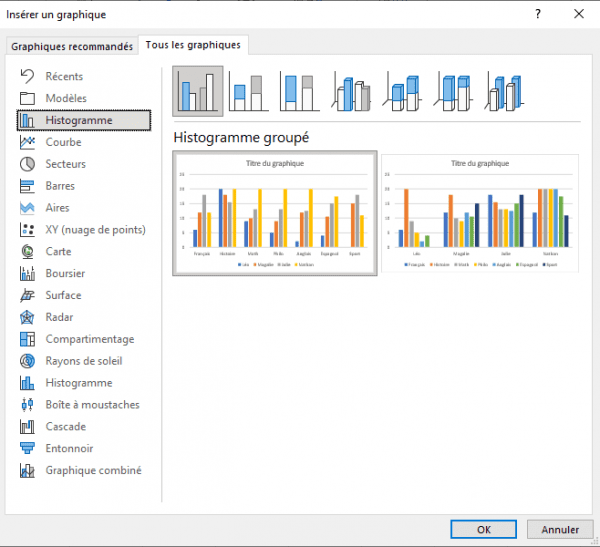Viewport: 600px width, 547px height.
Task: Select the 3-D clustered column subtype icon
Action: (x=351, y=92)
